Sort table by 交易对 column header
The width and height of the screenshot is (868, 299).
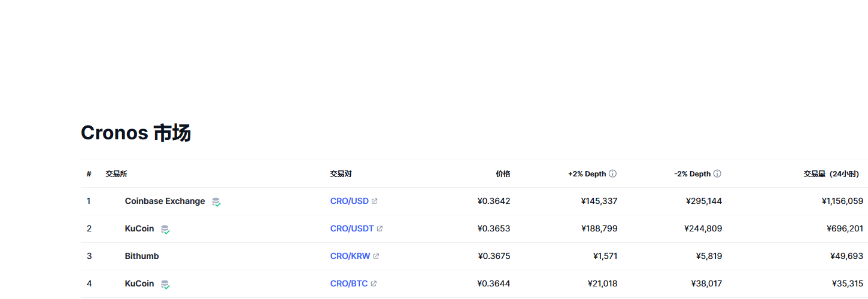[341, 174]
